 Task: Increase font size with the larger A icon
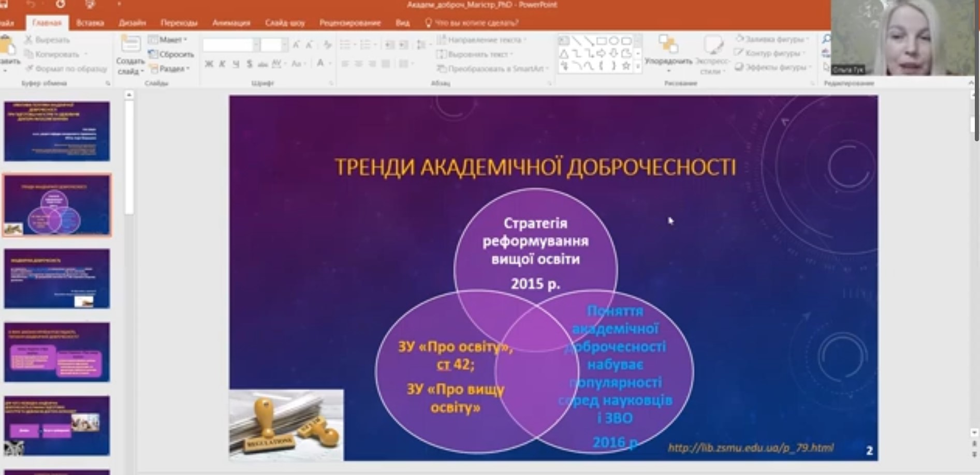[x=296, y=46]
